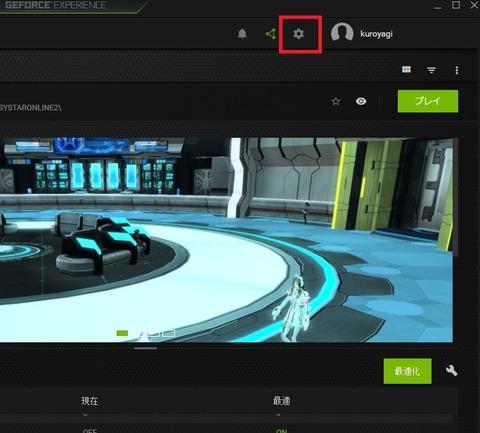The height and width of the screenshot is (433, 480).
Task: Click the kuroyagi account name
Action: pos(376,34)
